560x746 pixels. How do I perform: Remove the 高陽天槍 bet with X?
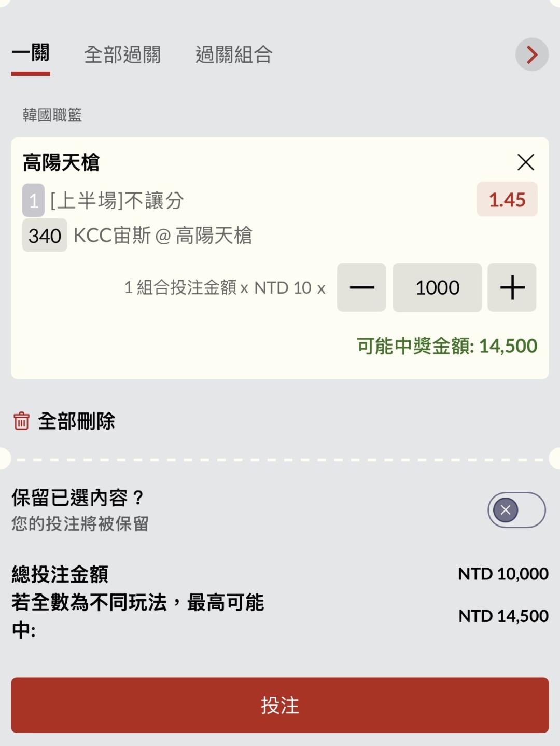point(526,162)
